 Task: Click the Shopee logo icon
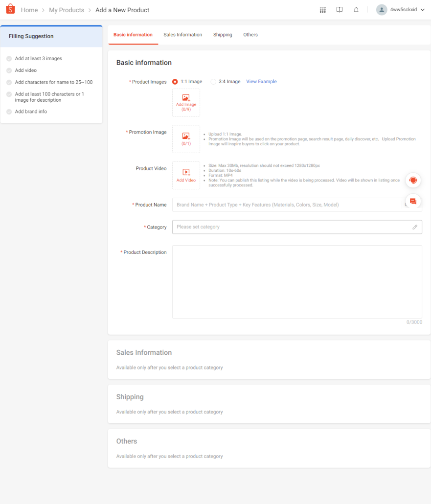(x=10, y=9)
